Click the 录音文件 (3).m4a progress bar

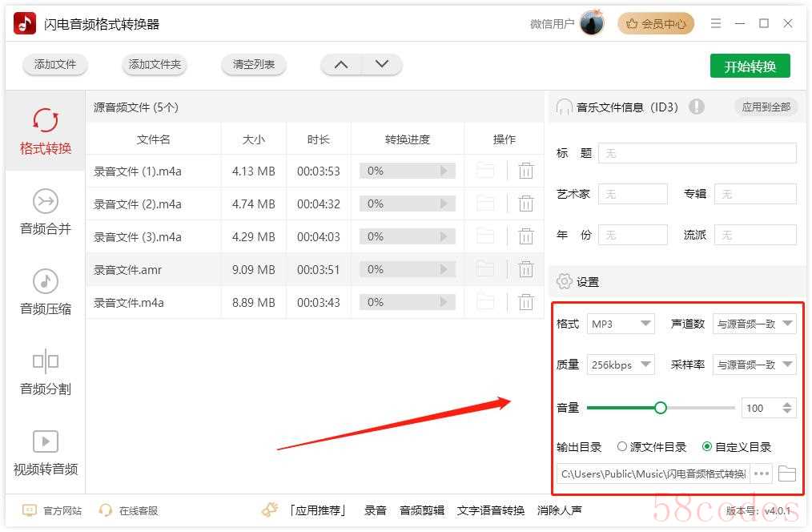point(408,236)
